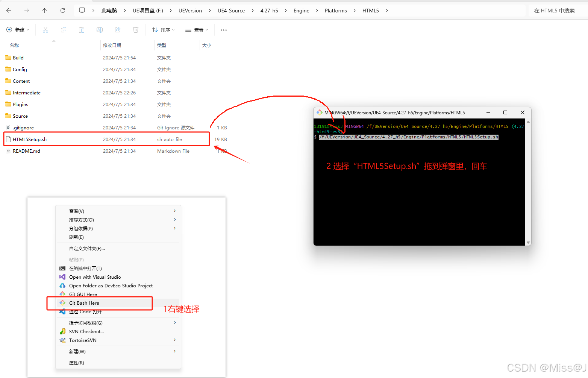Click the DevEco Studio icon in context menu
This screenshot has width=588, height=378.
pyautogui.click(x=62, y=285)
